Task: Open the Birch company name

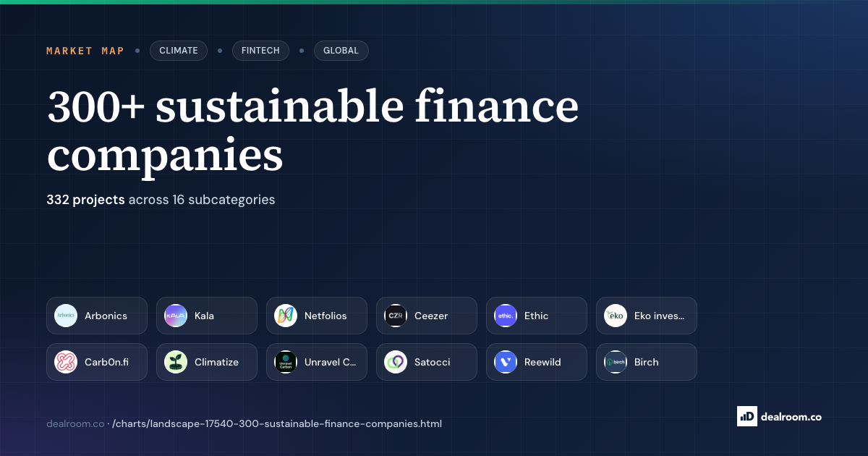Action: click(x=647, y=362)
